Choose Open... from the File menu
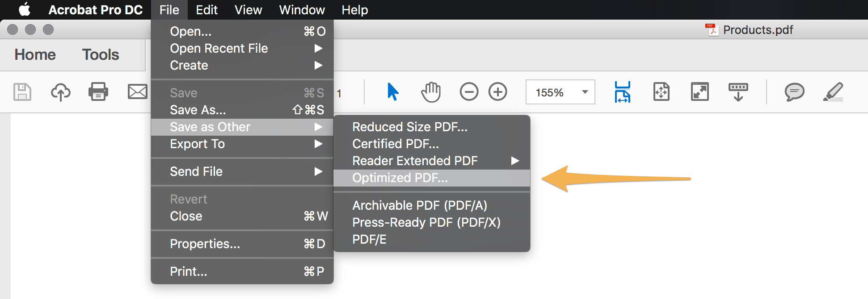 [242, 31]
